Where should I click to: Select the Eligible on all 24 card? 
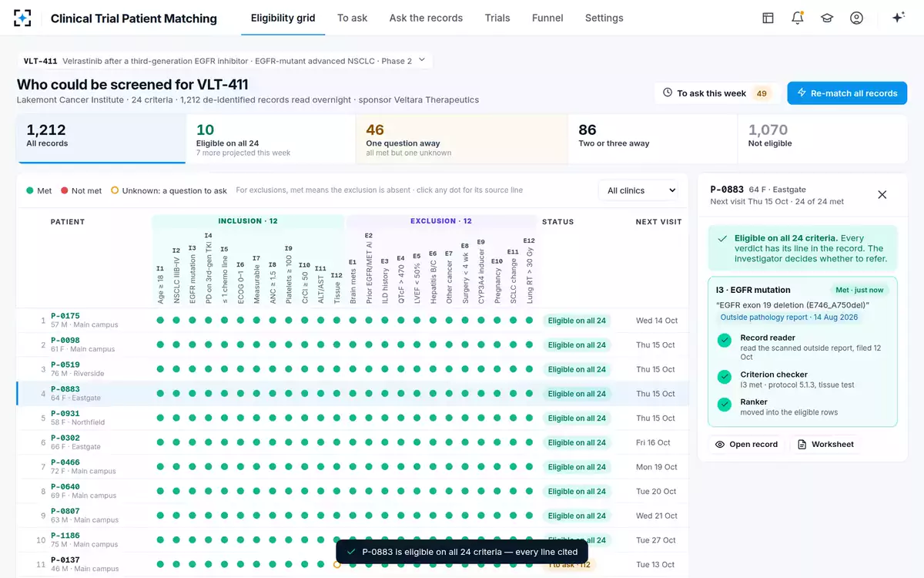[x=270, y=139]
